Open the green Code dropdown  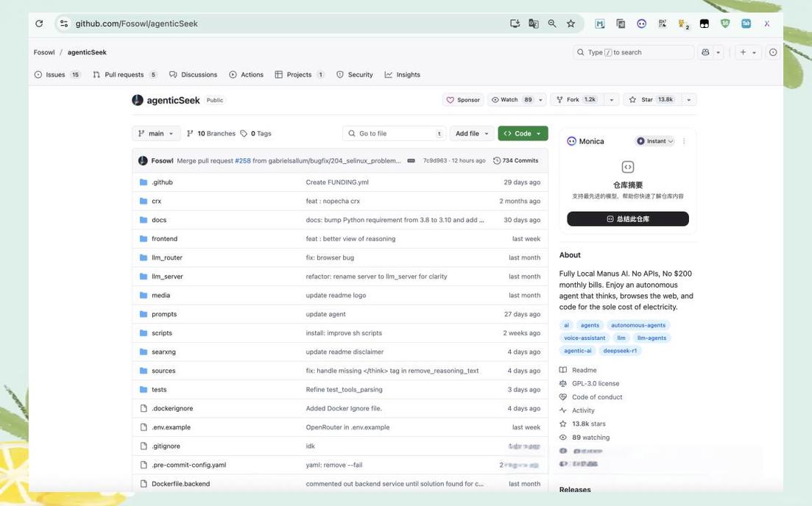click(523, 133)
